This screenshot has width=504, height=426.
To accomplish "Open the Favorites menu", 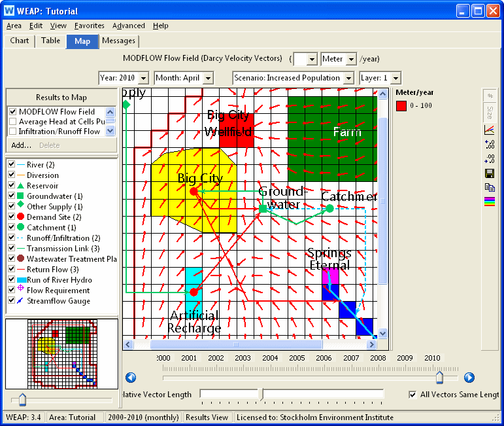I will [x=90, y=26].
